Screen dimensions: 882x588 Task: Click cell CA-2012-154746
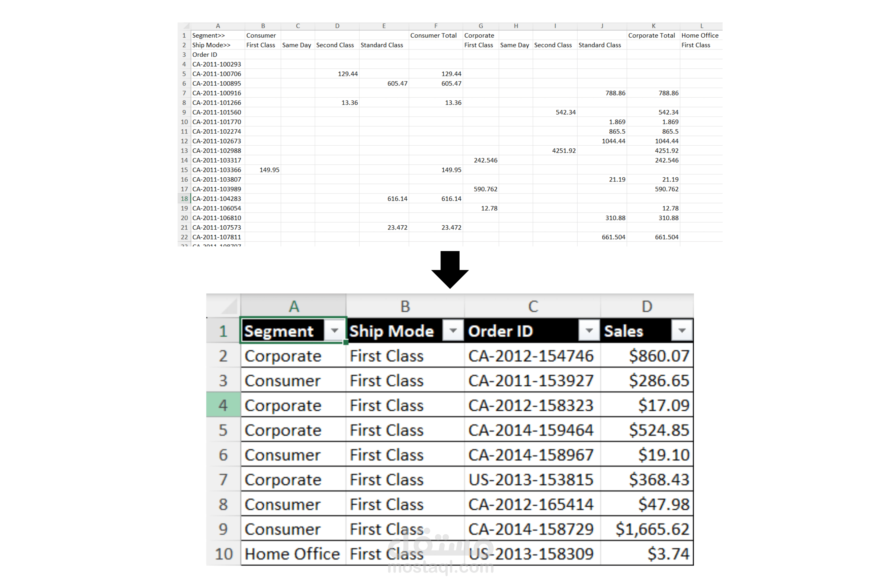point(533,356)
